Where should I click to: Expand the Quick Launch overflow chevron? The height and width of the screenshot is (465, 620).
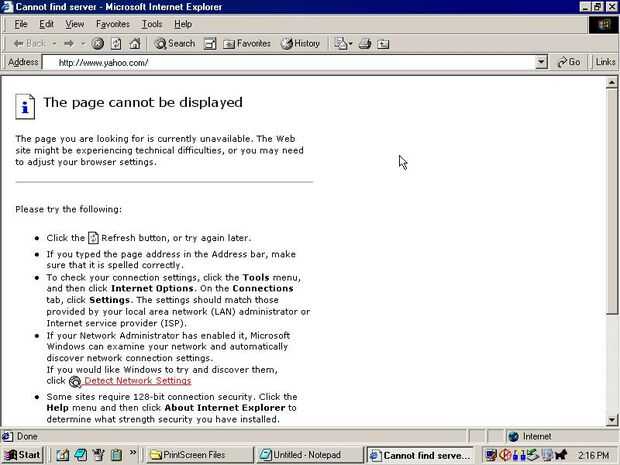coord(133,453)
